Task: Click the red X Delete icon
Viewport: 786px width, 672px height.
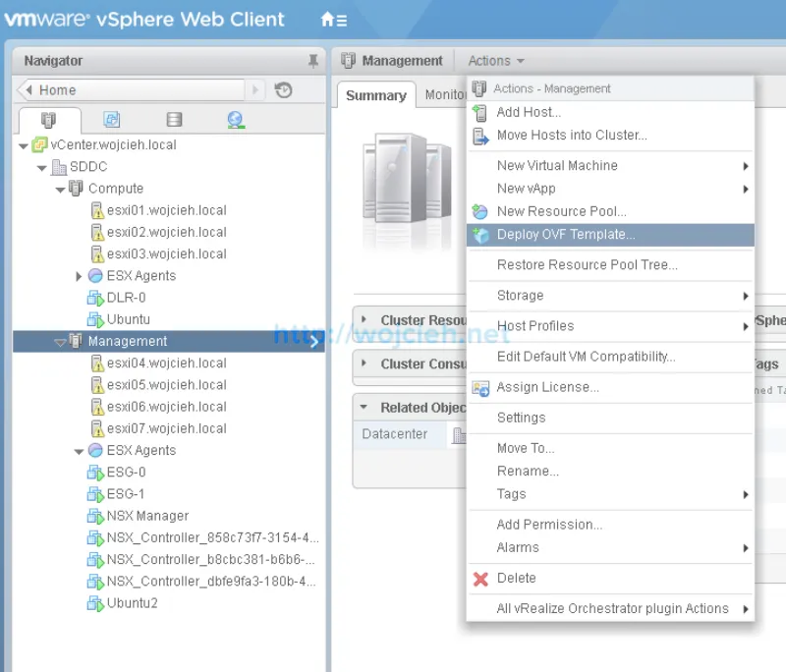Action: pyautogui.click(x=480, y=579)
